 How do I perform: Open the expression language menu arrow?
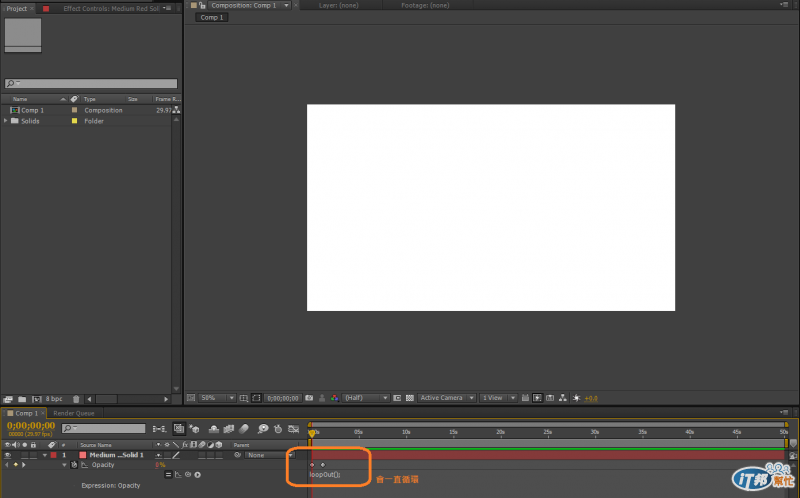pos(197,475)
